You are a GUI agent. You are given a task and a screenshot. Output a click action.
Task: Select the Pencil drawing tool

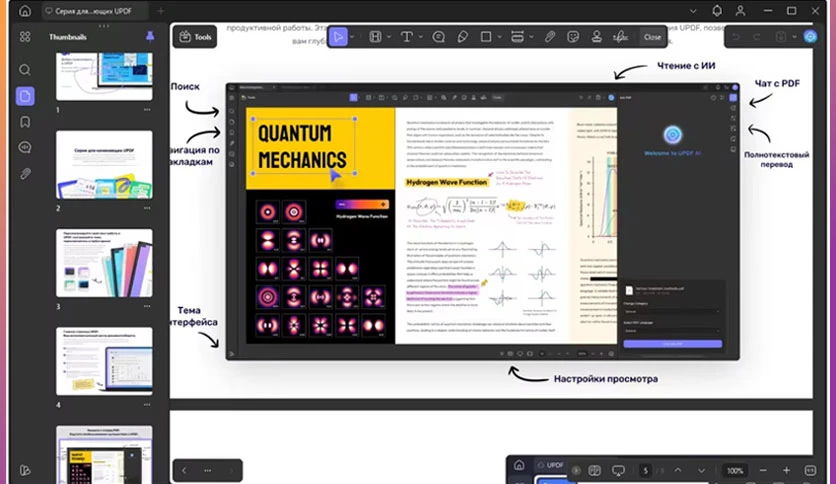463,37
